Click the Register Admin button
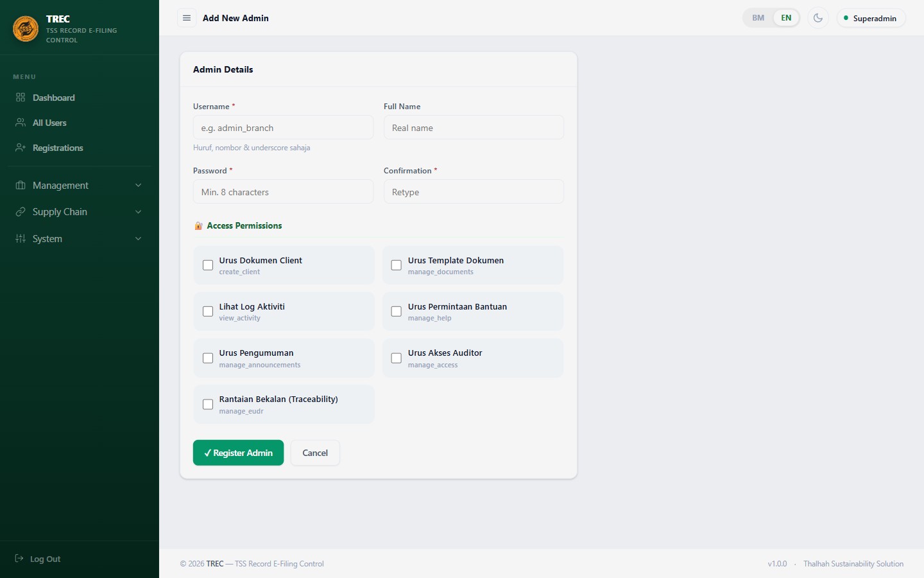Image resolution: width=924 pixels, height=578 pixels. (238, 453)
